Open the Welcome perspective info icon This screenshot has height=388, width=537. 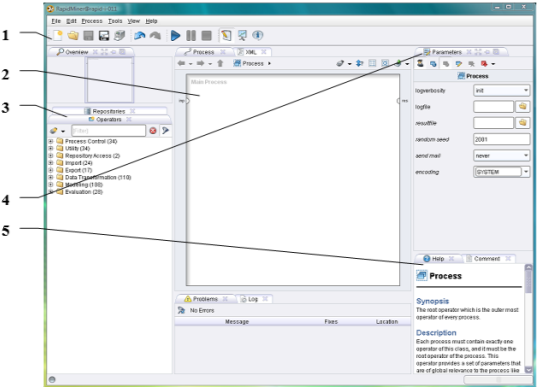point(258,35)
